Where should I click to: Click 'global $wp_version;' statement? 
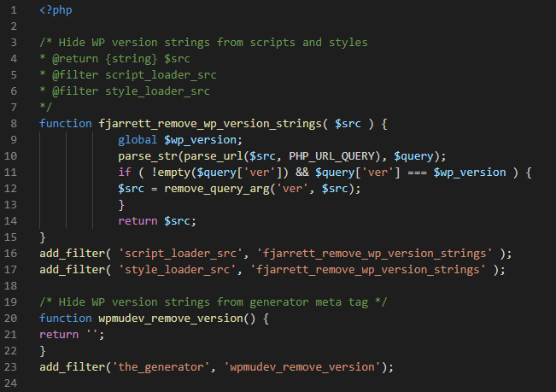click(x=180, y=140)
